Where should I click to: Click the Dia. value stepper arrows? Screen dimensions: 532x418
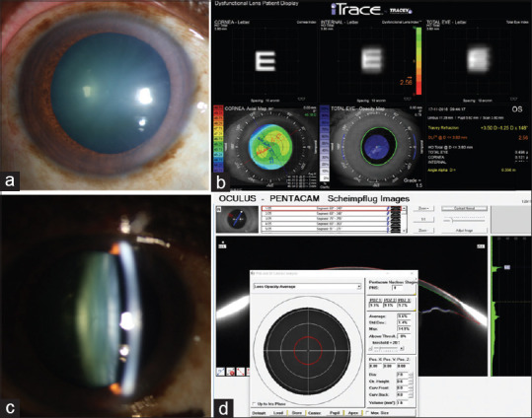(x=412, y=375)
